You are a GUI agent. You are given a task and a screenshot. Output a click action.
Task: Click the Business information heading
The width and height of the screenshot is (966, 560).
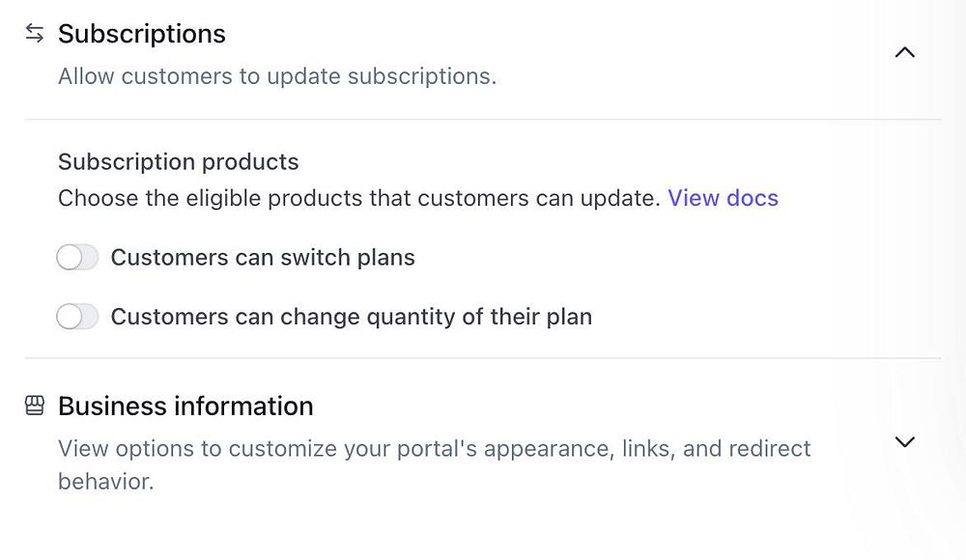point(185,406)
